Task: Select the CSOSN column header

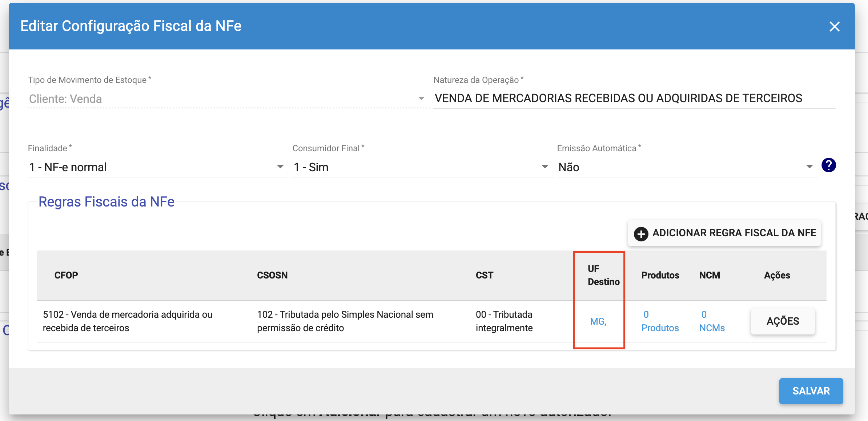Action: (x=272, y=275)
